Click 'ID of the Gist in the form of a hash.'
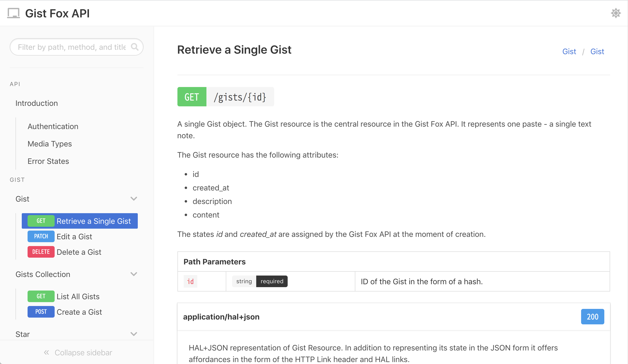This screenshot has height=364, width=628. click(422, 282)
